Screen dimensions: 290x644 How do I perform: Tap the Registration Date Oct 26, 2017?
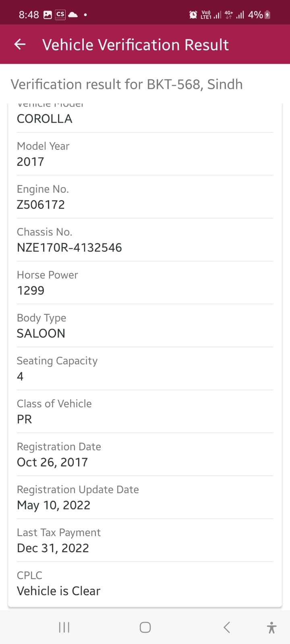tap(52, 462)
